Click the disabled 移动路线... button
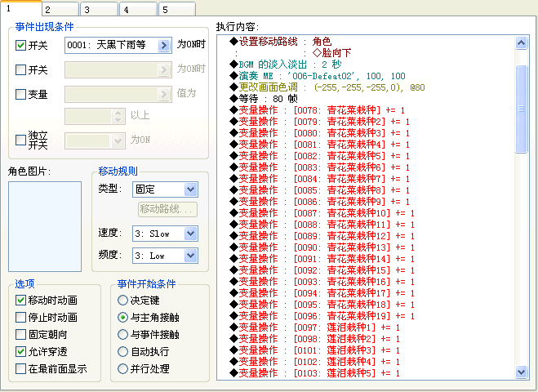Viewport: 538px width, 392px height. pyautogui.click(x=168, y=209)
